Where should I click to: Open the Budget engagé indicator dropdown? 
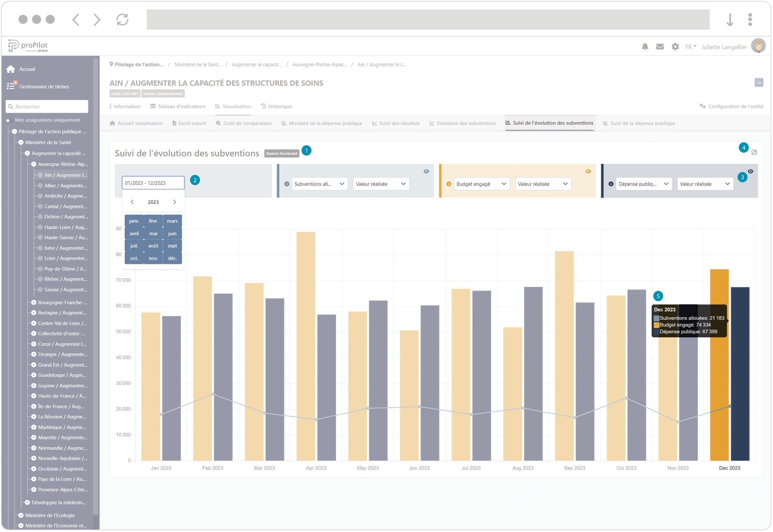[x=481, y=184]
